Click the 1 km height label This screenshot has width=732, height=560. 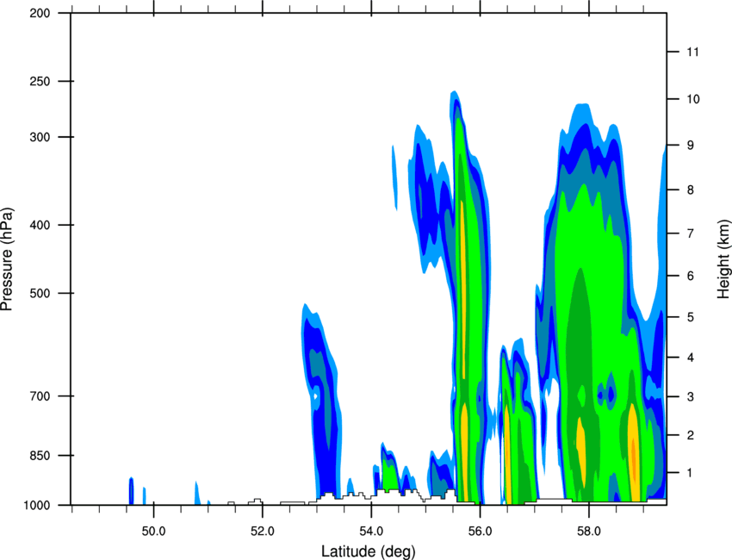(x=690, y=473)
